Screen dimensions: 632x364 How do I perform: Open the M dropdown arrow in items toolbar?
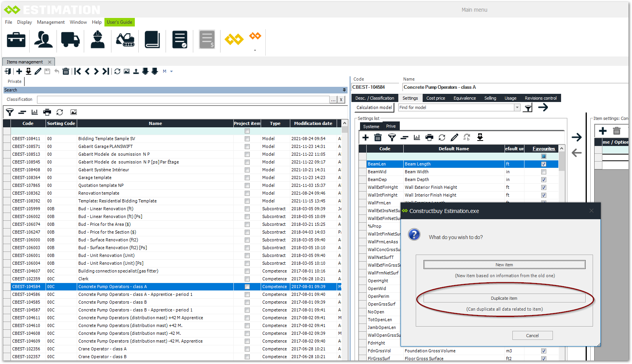click(x=171, y=71)
